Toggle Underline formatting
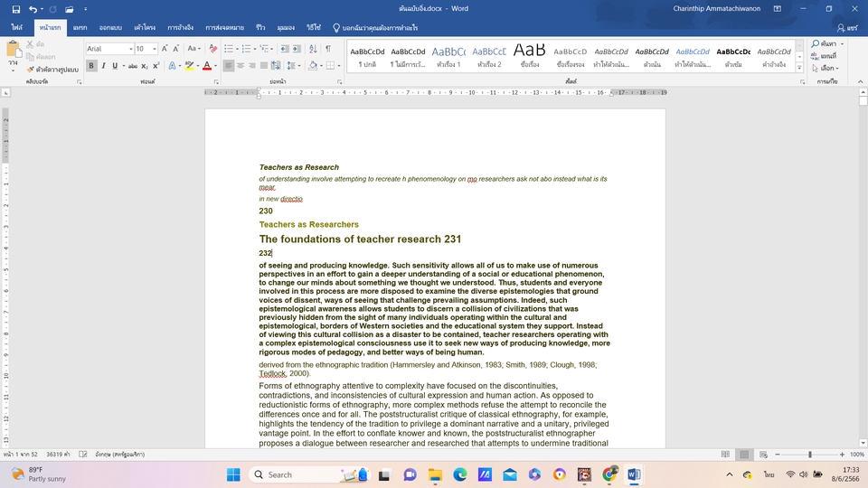This screenshot has width=868, height=488. click(x=115, y=66)
